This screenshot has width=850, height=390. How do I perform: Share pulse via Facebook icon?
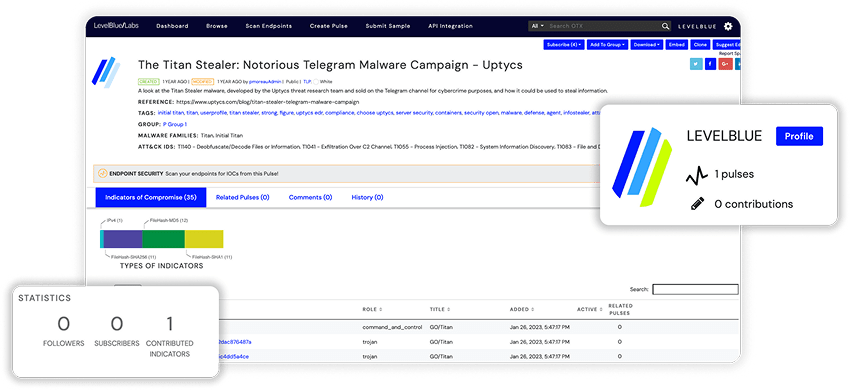tap(711, 65)
